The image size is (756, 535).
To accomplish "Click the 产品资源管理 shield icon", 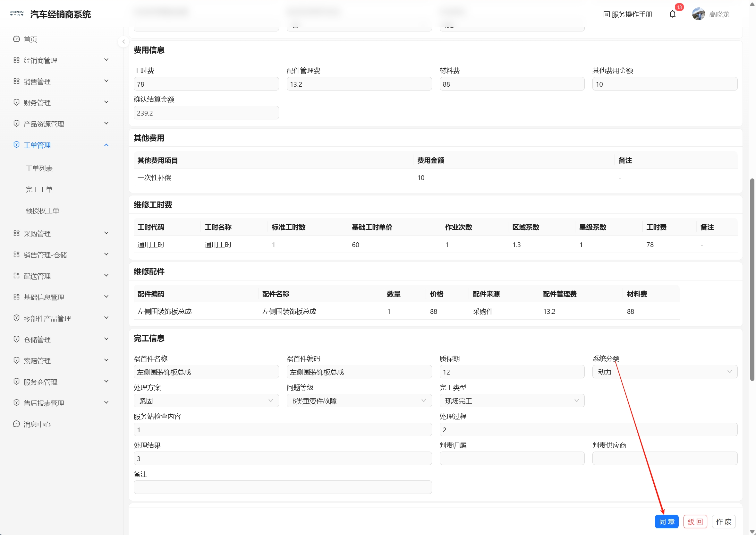I will (16, 124).
